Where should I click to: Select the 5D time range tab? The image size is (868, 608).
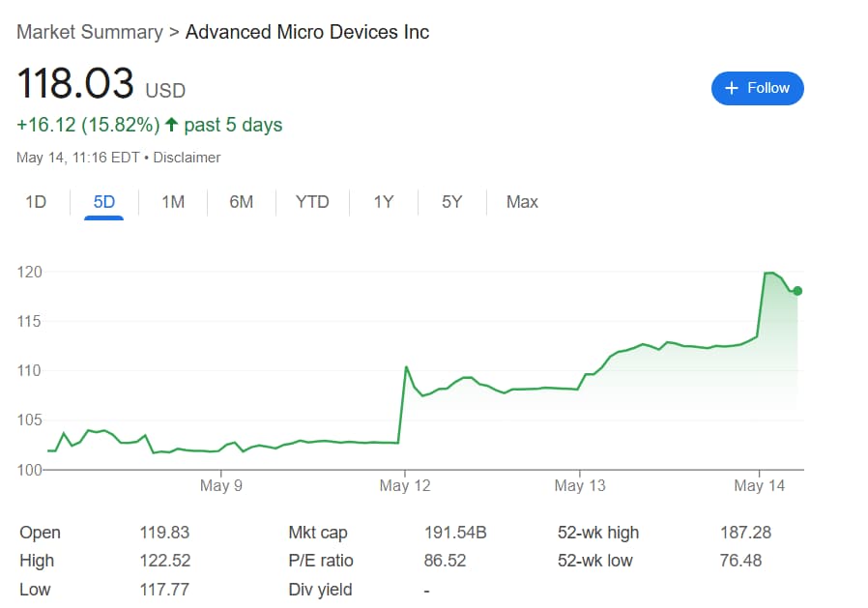coord(103,202)
